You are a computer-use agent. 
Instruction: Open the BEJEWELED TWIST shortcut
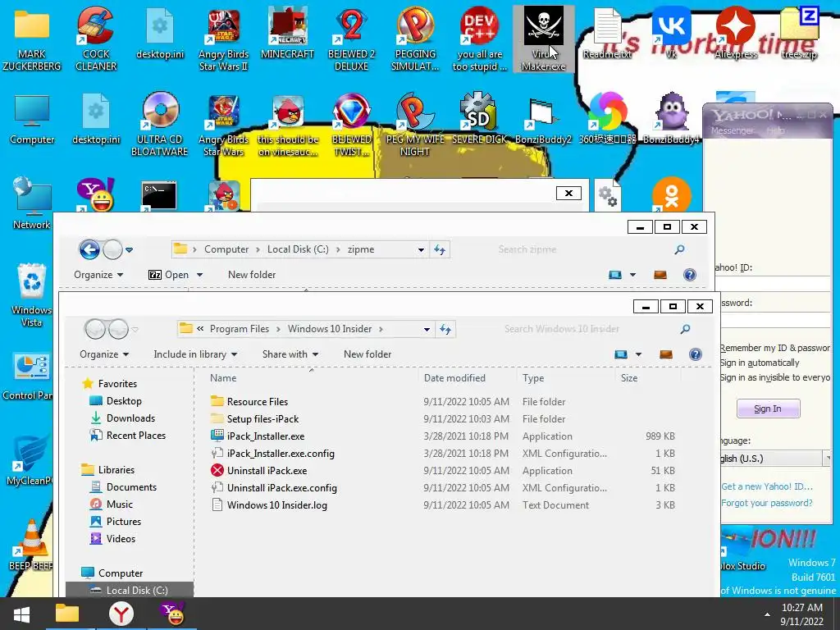coord(351,125)
